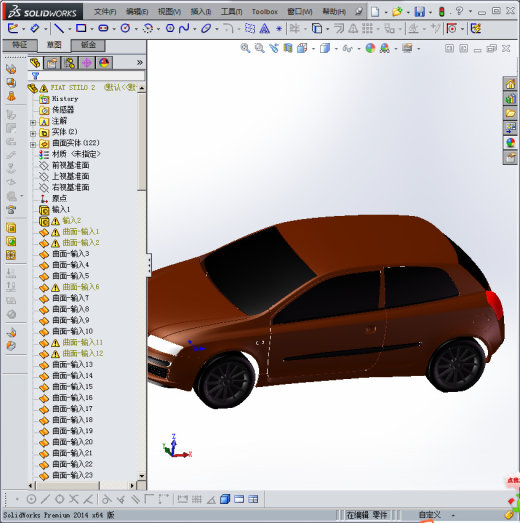Expand the 实体 (2) folder
The height and width of the screenshot is (523, 520).
click(x=33, y=133)
